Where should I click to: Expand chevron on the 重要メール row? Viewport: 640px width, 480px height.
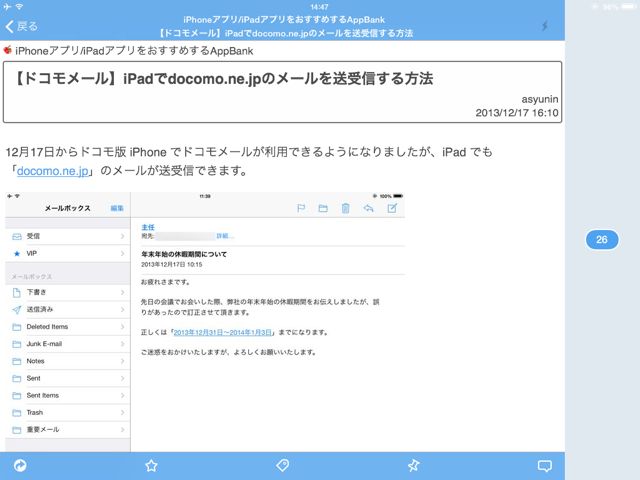122,429
